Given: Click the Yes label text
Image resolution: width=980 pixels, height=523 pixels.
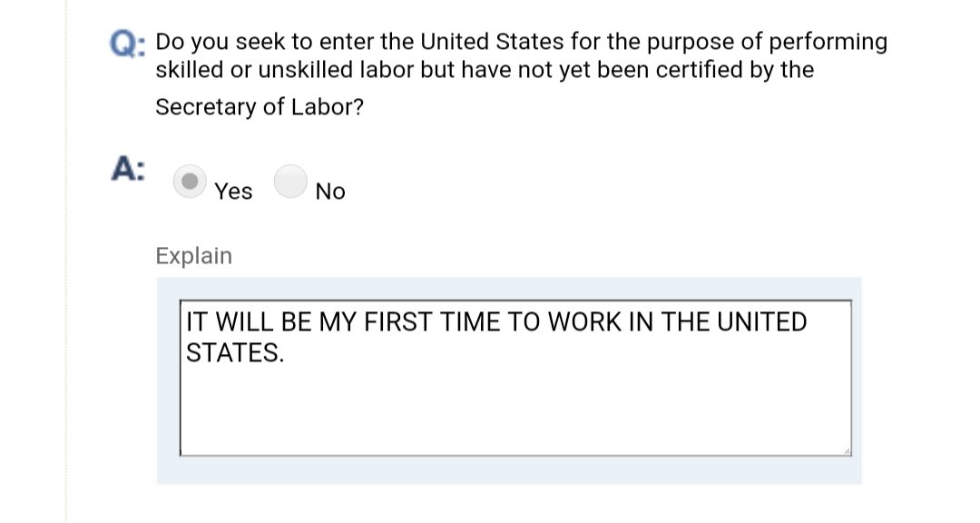Looking at the screenshot, I should pos(233,192).
